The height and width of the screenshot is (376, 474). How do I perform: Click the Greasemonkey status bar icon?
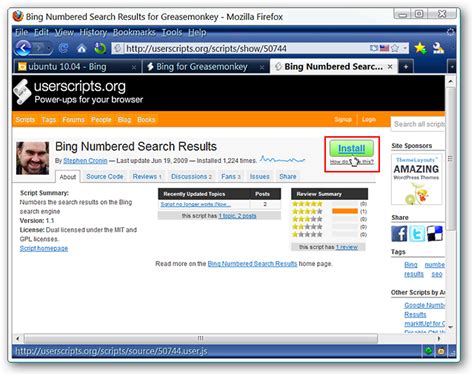(441, 351)
